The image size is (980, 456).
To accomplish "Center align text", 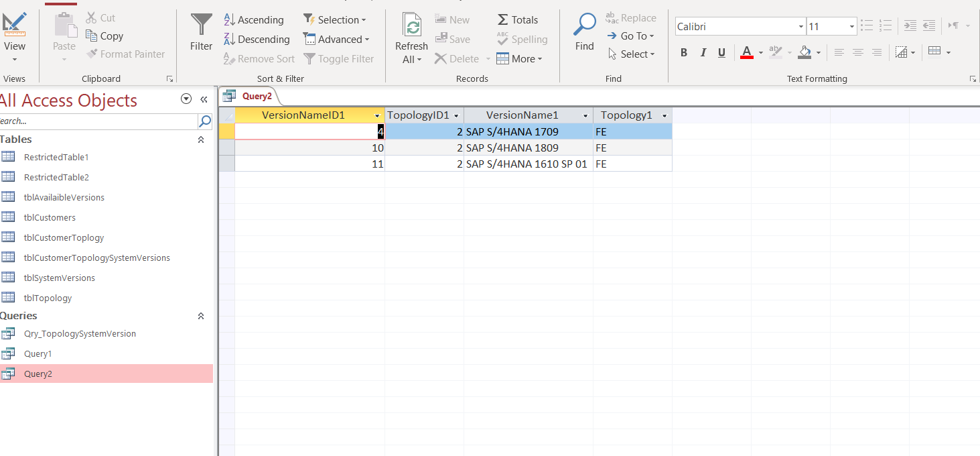I will click(x=858, y=53).
